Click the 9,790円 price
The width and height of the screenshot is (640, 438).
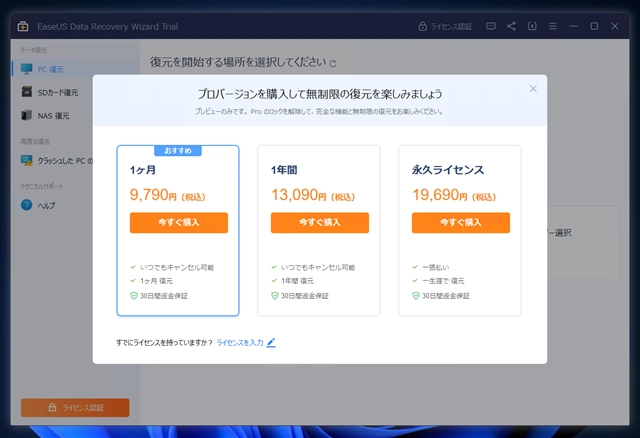167,195
